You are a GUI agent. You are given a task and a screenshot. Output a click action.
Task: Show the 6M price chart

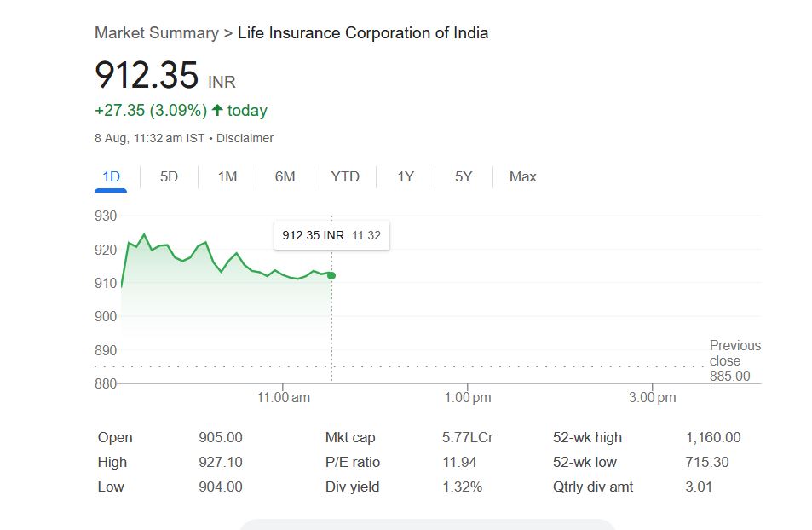[x=285, y=177]
